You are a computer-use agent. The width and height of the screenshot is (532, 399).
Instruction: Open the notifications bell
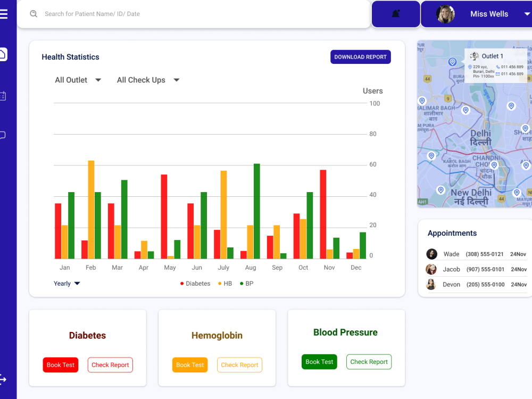pyautogui.click(x=396, y=14)
